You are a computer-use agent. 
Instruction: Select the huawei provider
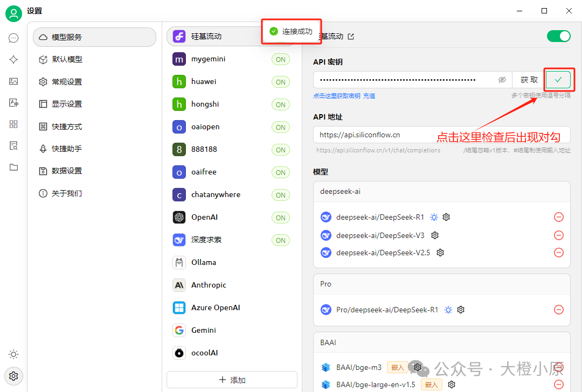pos(232,82)
